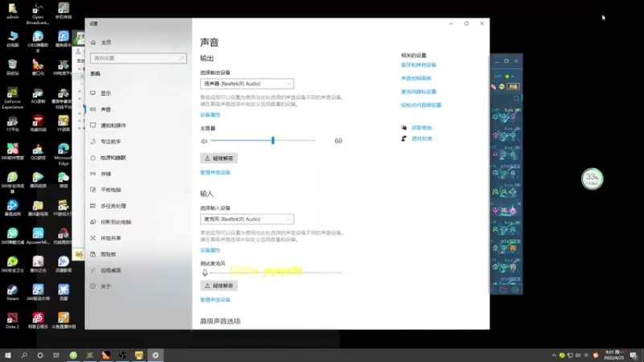The image size is (644, 362).
Task: Select the Microsoft Edge desktop icon
Action: (x=64, y=154)
